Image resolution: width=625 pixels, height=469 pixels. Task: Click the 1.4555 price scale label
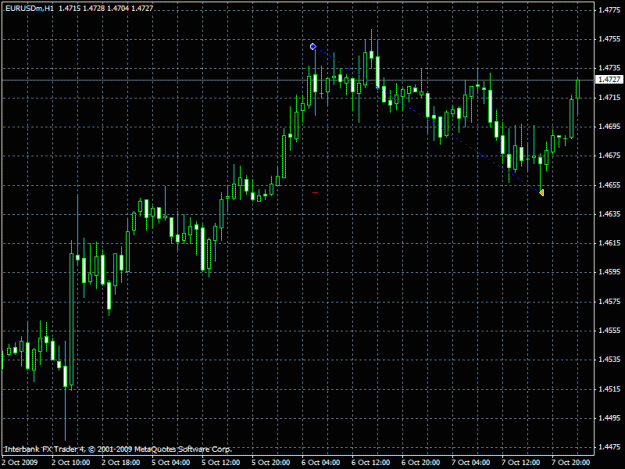click(x=609, y=331)
